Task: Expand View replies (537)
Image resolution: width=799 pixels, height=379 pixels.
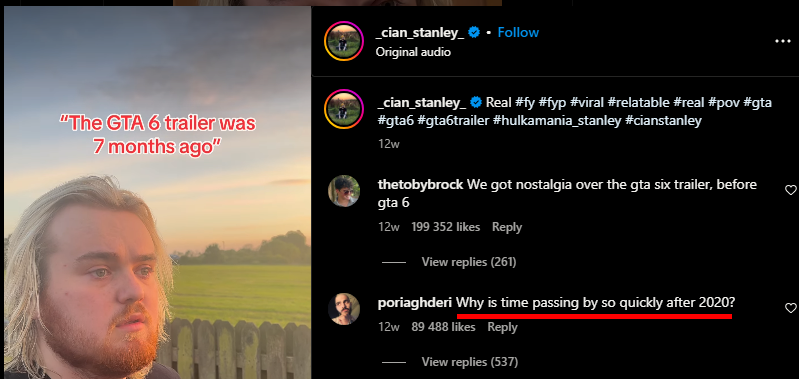Action: point(470,362)
